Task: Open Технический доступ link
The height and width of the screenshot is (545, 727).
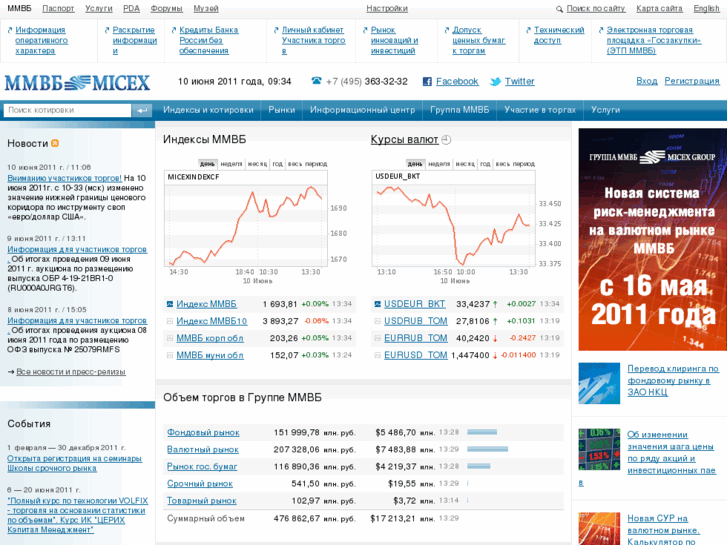Action: point(559,35)
